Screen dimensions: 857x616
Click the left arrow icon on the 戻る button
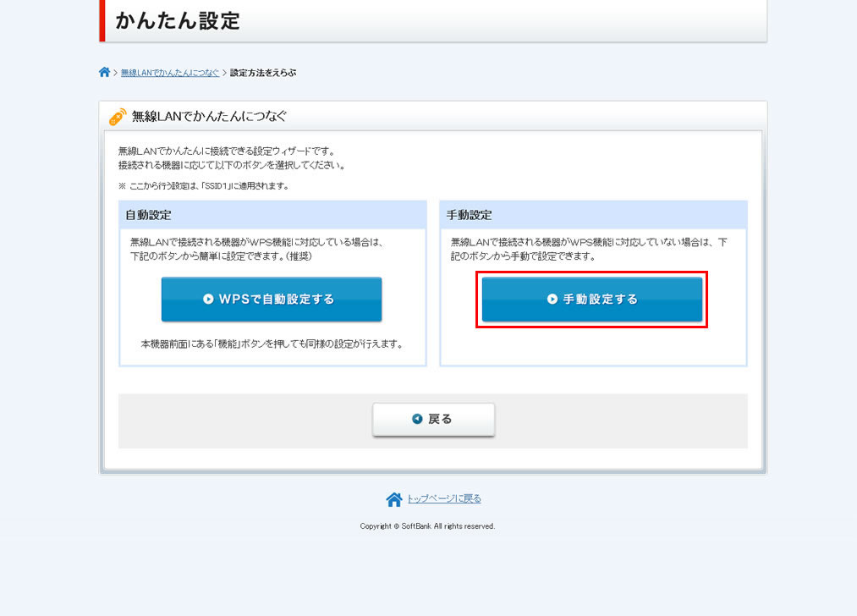click(417, 420)
